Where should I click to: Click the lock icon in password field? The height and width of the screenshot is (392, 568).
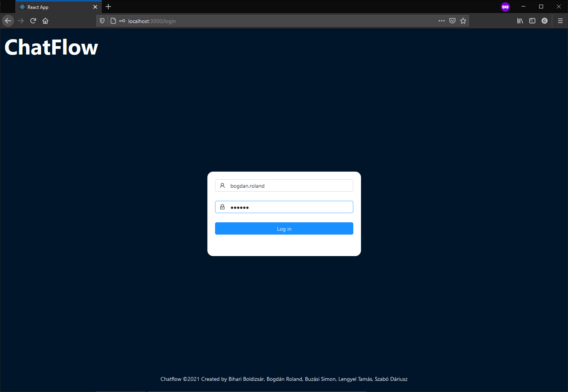[222, 207]
